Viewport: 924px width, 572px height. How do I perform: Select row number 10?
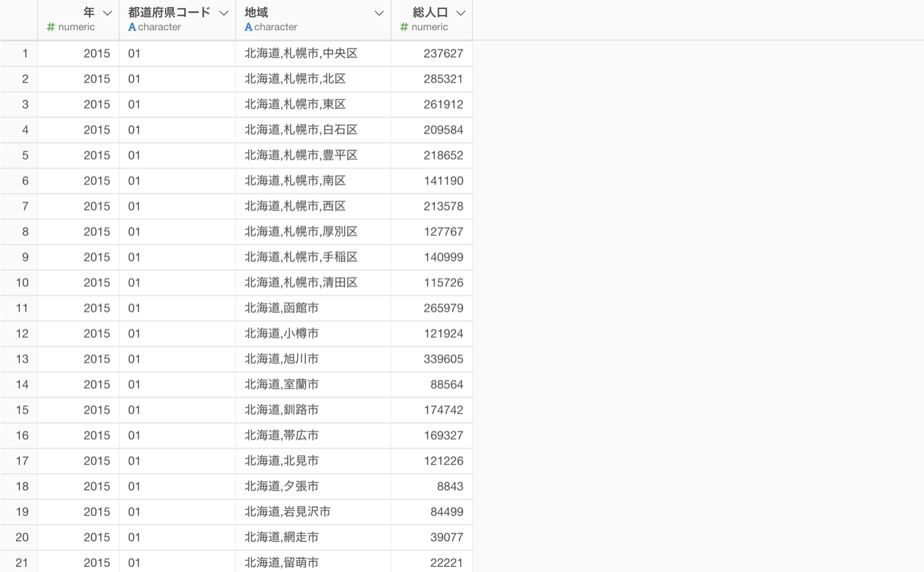tap(19, 283)
